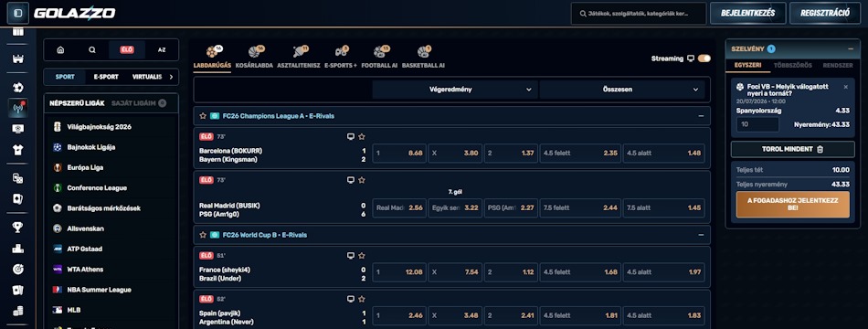Collapse FC26 Champions League A section
Image resolution: width=868 pixels, height=329 pixels.
[701, 116]
